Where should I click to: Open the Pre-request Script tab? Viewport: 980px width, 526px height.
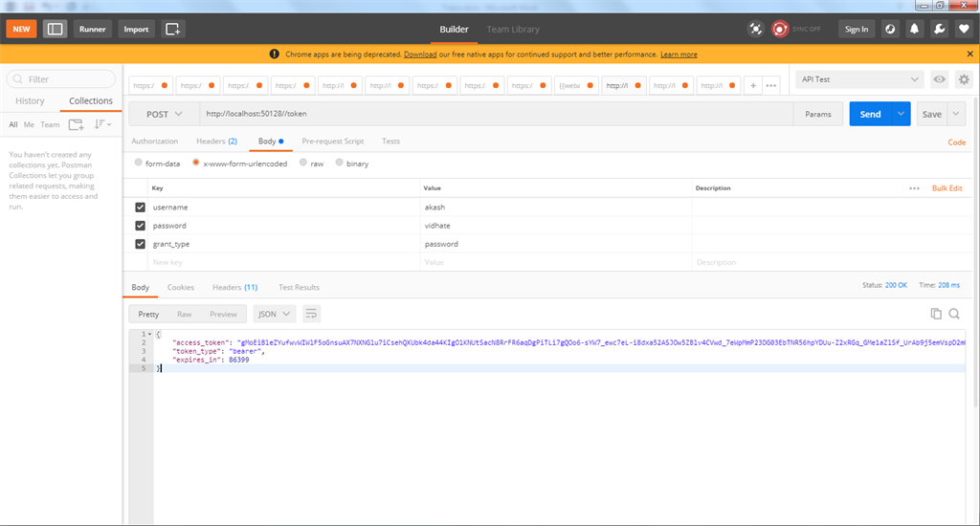coord(332,142)
